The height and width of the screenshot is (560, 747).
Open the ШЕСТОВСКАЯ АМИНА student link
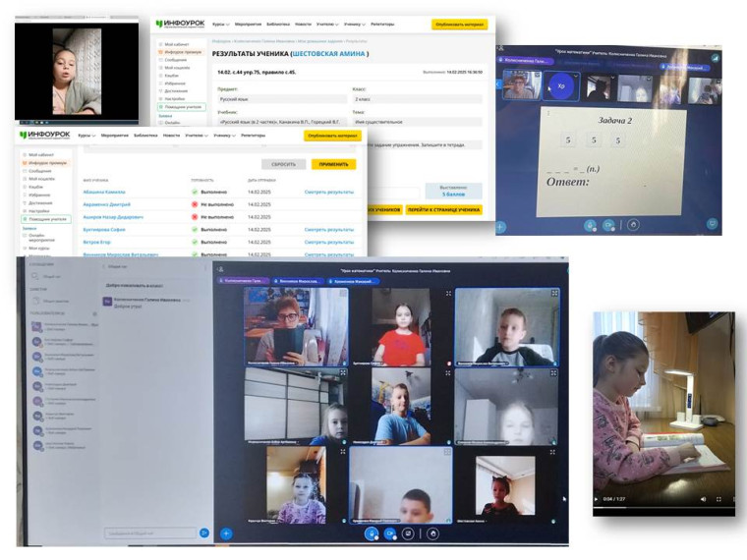(x=328, y=54)
